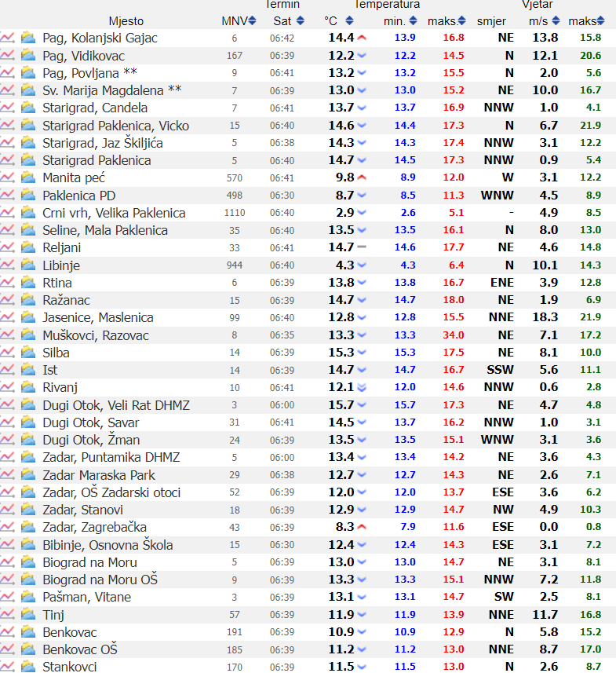The image size is (616, 673).
Task: Click the weather icon beside Manita peć
Action: pyautogui.click(x=28, y=177)
